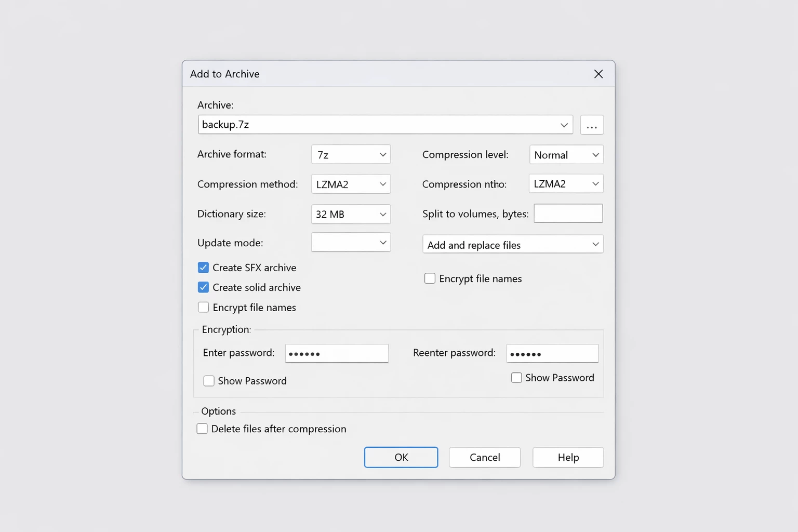Open the Dictionary size dropdown showing 32 MB
Screen dimensions: 798x532
351,214
